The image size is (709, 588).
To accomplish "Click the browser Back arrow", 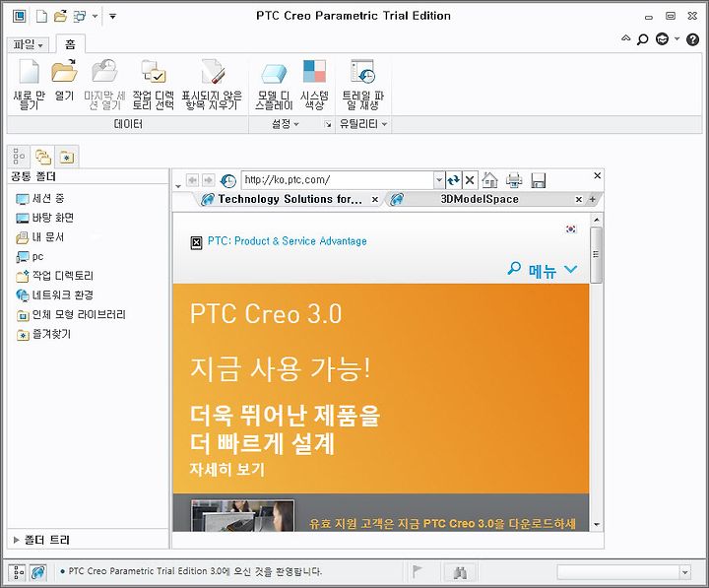I will click(192, 180).
